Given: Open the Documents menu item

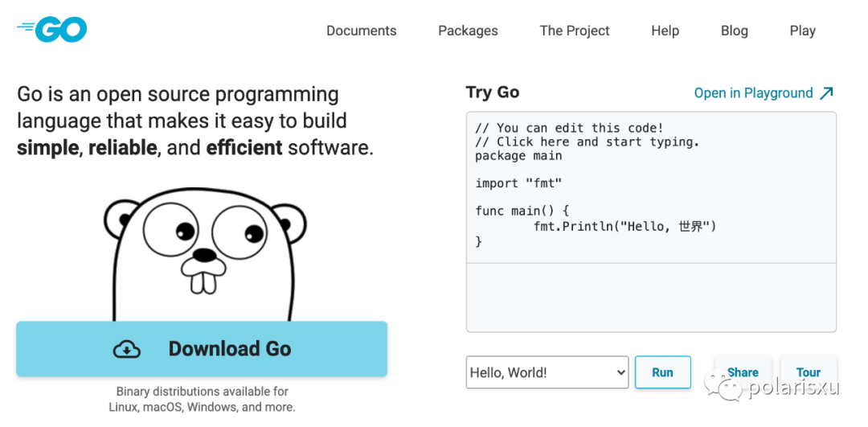Looking at the screenshot, I should coord(361,31).
